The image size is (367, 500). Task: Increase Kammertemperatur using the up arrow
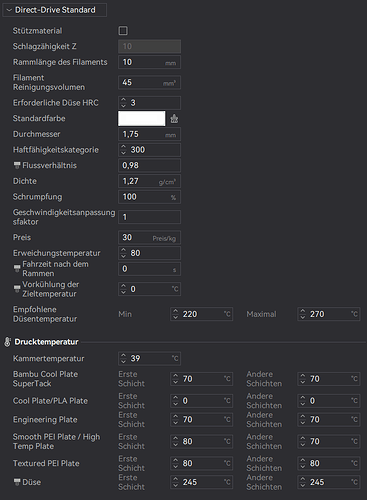pyautogui.click(x=124, y=356)
